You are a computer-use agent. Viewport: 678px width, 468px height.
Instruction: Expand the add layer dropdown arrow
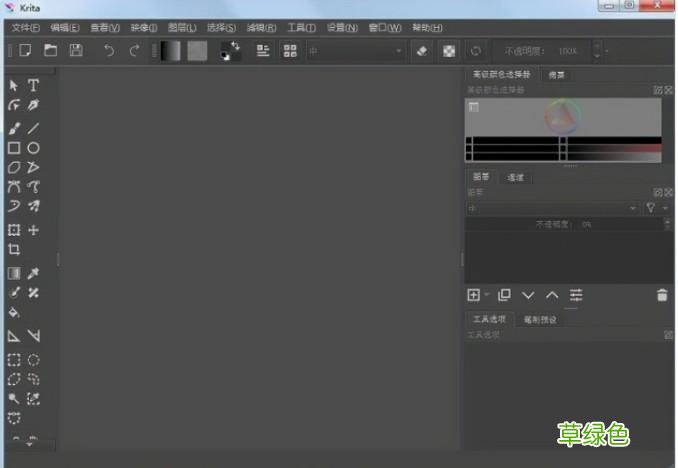(487, 295)
